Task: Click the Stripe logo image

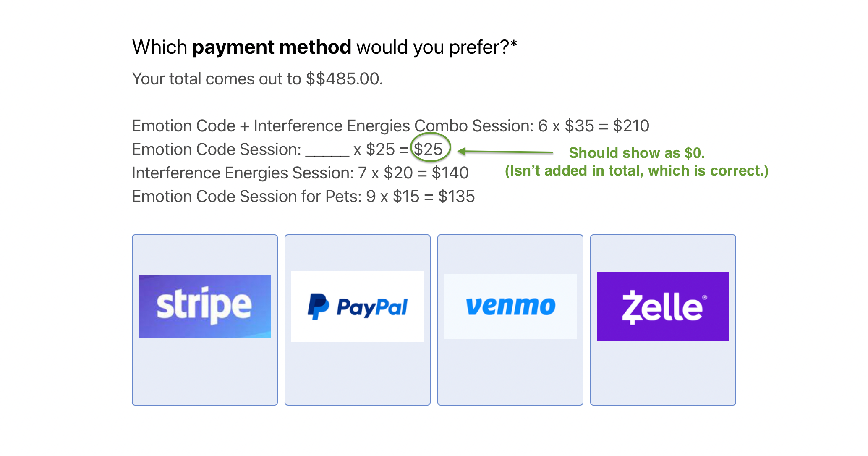Action: click(205, 307)
